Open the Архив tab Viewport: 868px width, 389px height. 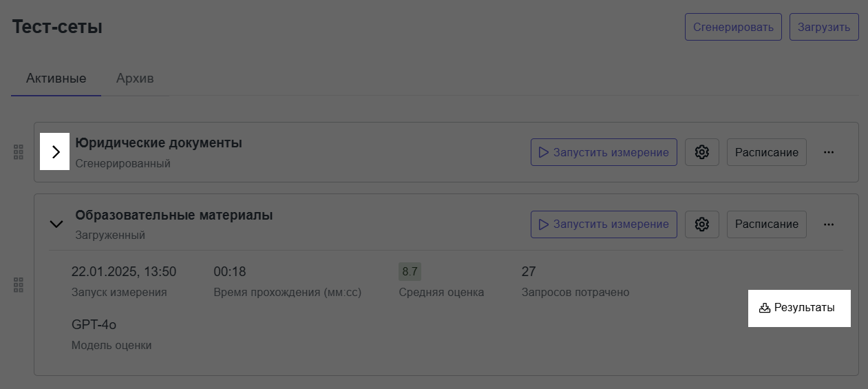(135, 78)
